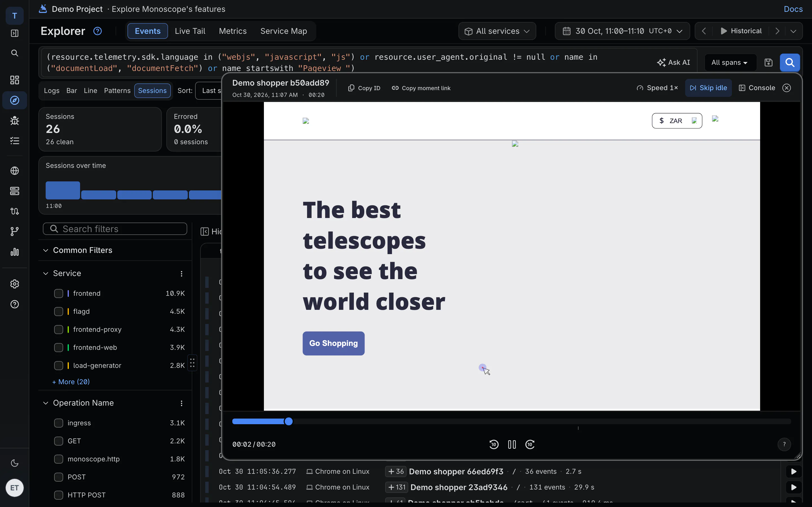Tick the ingress operation name checkbox
The width and height of the screenshot is (812, 507).
click(x=58, y=423)
